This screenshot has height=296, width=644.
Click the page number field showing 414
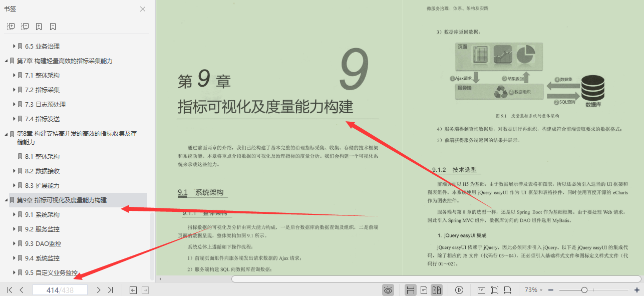pos(60,290)
